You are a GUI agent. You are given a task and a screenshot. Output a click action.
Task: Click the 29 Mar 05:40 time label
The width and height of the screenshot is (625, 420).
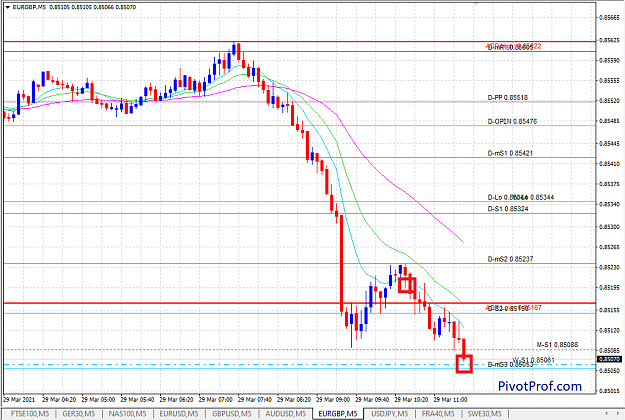coord(137,399)
